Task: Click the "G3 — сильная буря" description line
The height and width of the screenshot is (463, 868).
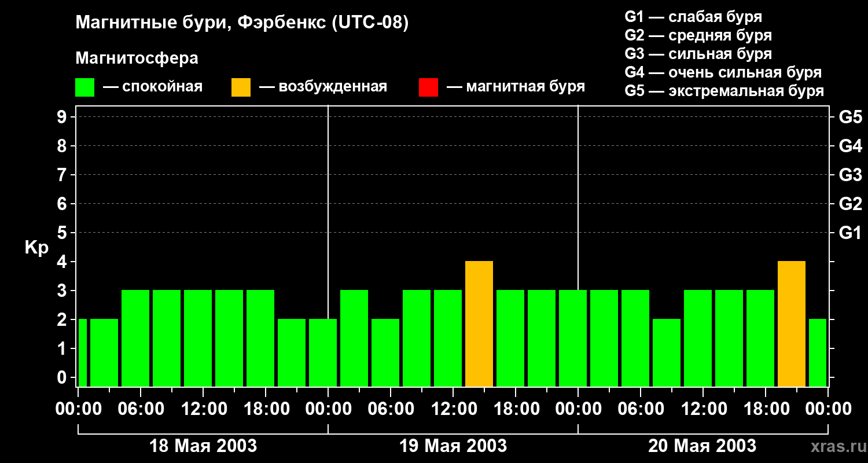Action: pos(698,54)
